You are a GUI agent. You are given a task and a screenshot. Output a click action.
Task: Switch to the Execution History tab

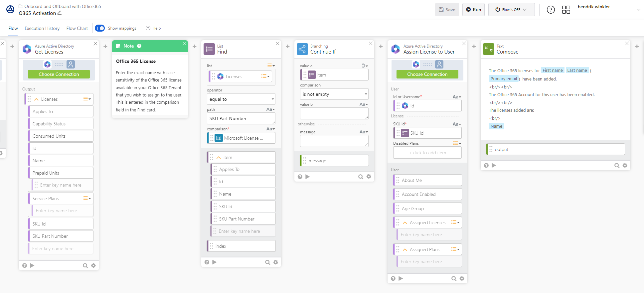coord(42,28)
